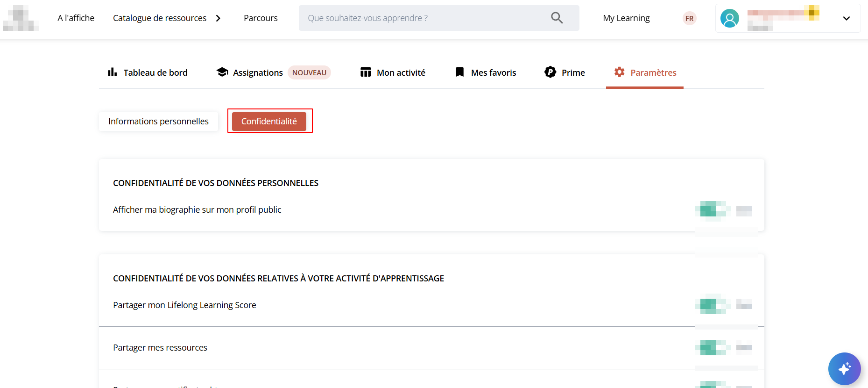Click the Paramètres gear icon
This screenshot has width=868, height=388.
tap(620, 72)
